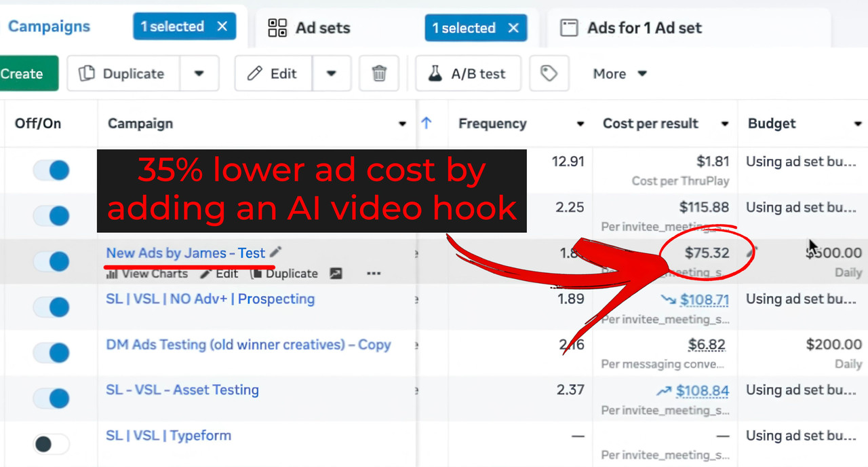Open Cost per result column dropdown
868x467 pixels.
pyautogui.click(x=725, y=124)
